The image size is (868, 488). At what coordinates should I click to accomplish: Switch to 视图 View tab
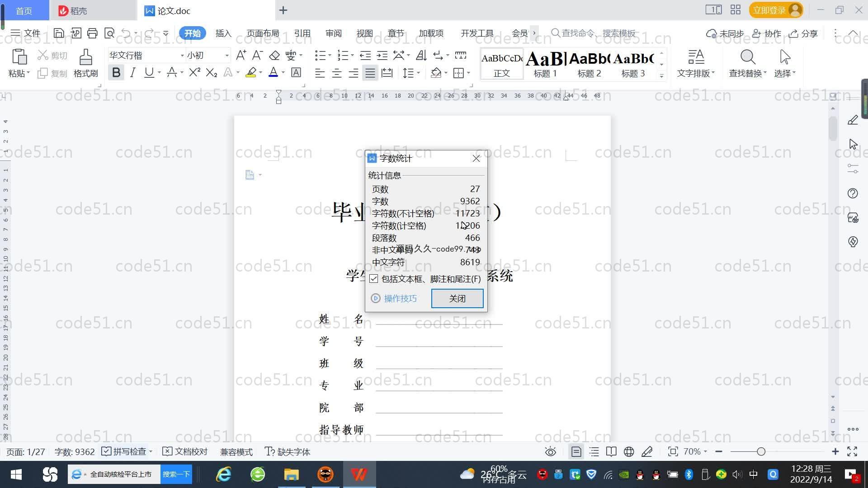[x=364, y=33]
